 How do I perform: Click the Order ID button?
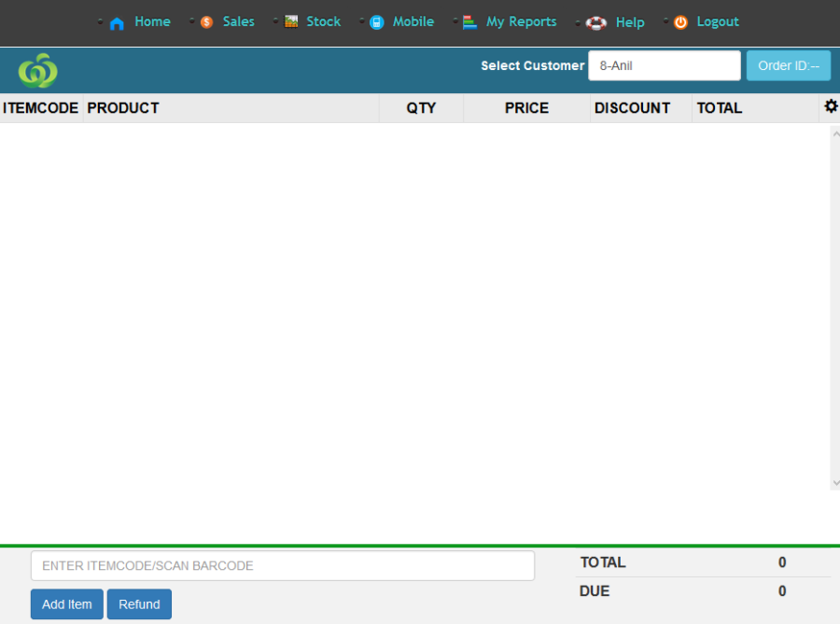[x=788, y=66]
